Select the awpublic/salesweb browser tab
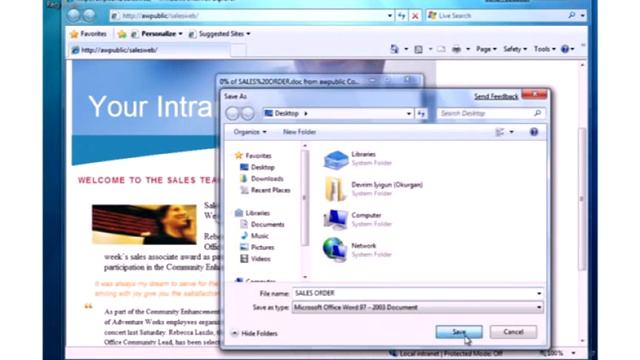Image resolution: width=640 pixels, height=360 pixels. click(x=149, y=50)
